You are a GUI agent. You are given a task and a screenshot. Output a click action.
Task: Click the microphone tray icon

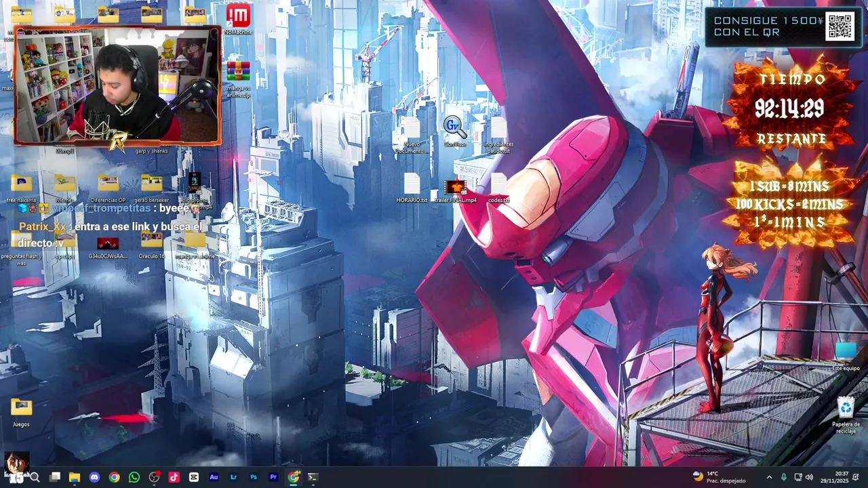click(784, 477)
